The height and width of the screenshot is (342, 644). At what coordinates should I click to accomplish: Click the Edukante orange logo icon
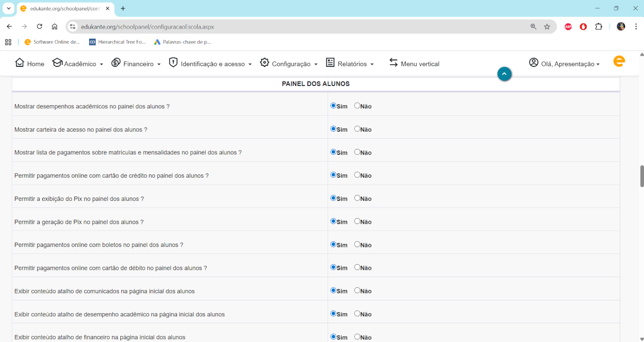coord(619,61)
